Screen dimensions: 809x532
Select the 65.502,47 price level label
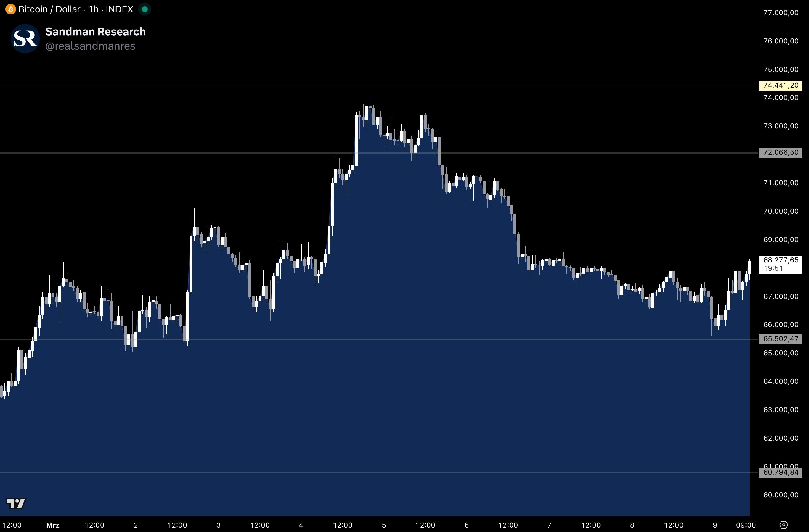pyautogui.click(x=781, y=339)
